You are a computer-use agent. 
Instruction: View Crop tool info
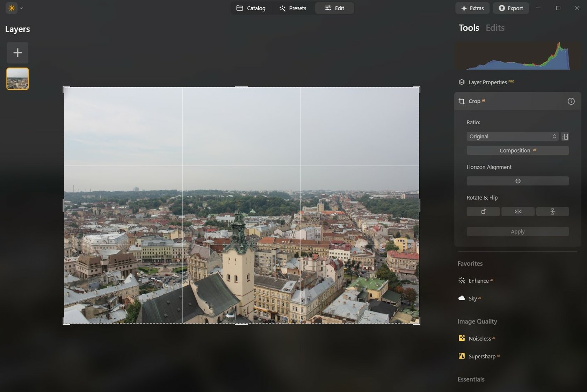(571, 101)
